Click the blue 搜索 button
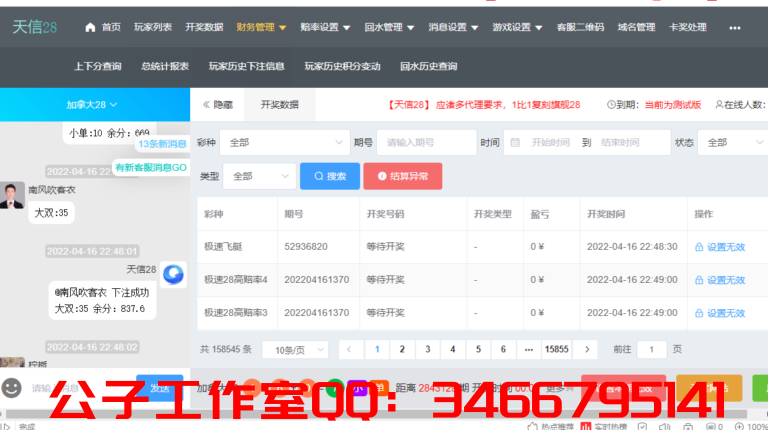 330,176
